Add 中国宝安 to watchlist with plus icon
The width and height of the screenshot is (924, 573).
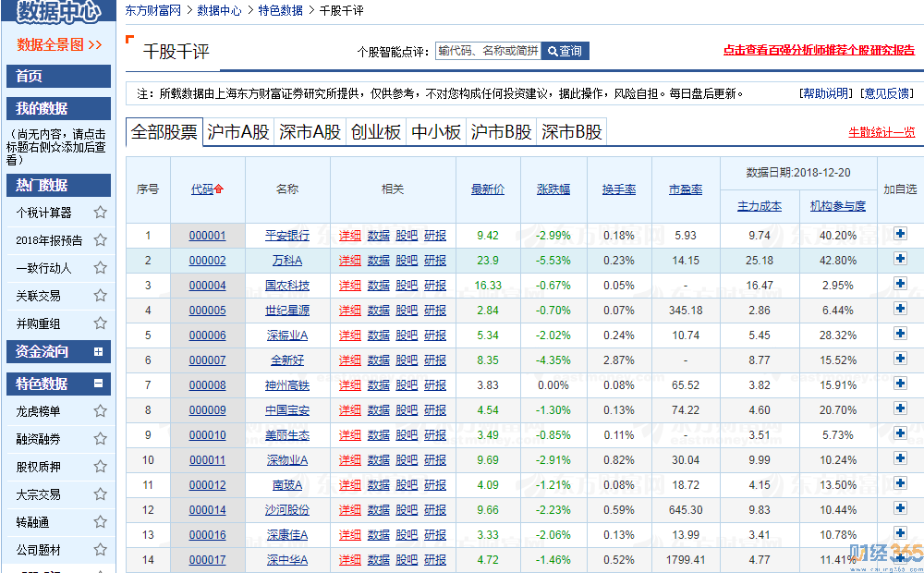click(x=900, y=408)
